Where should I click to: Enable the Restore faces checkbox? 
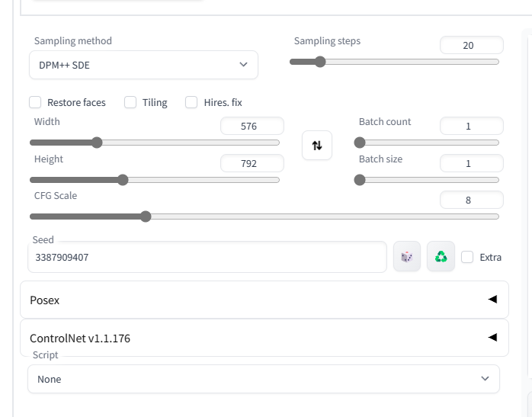(x=35, y=102)
